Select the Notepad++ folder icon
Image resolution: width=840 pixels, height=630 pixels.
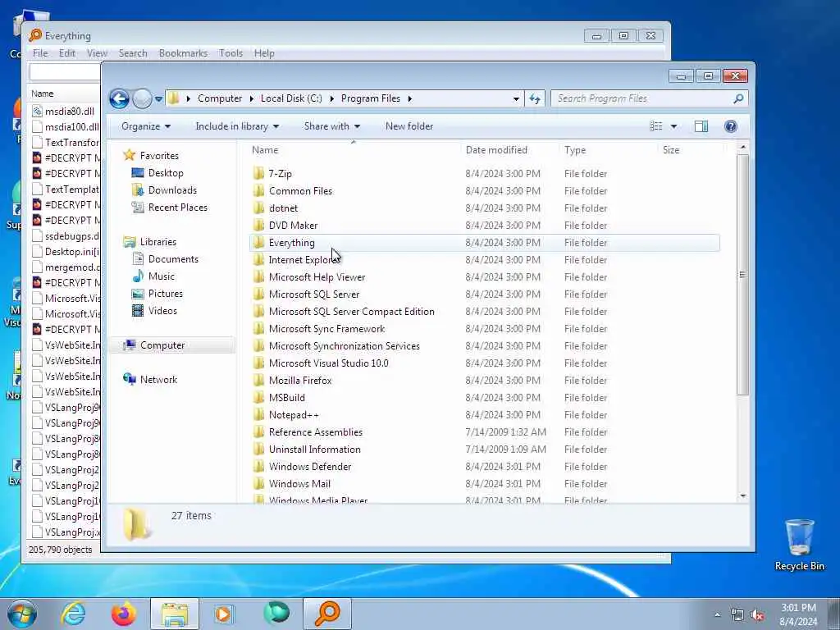pos(258,414)
